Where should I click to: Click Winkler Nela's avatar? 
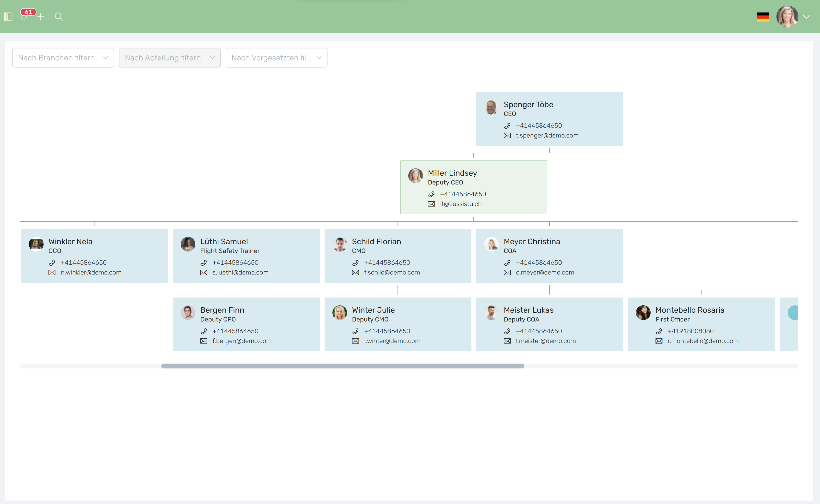pos(36,244)
